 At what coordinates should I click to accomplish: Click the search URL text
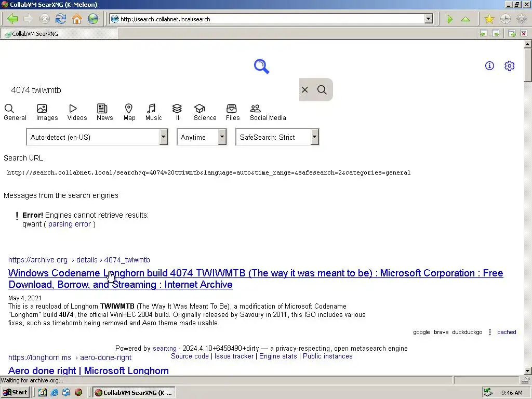209,172
